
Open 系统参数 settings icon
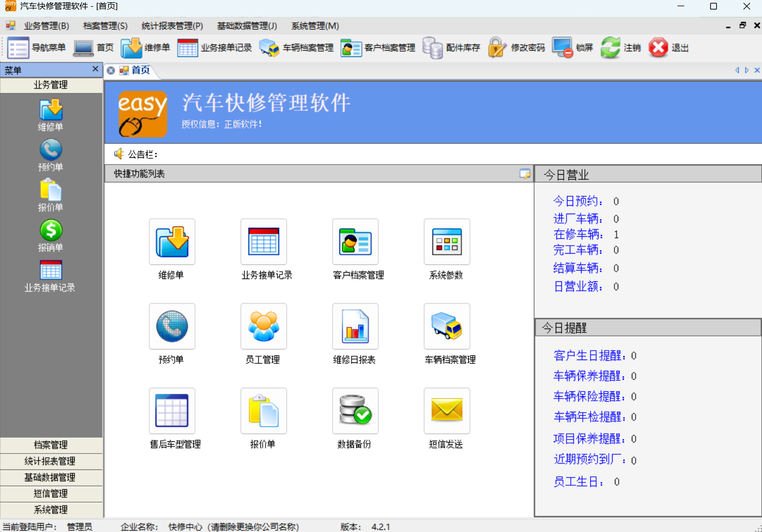pyautogui.click(x=447, y=242)
